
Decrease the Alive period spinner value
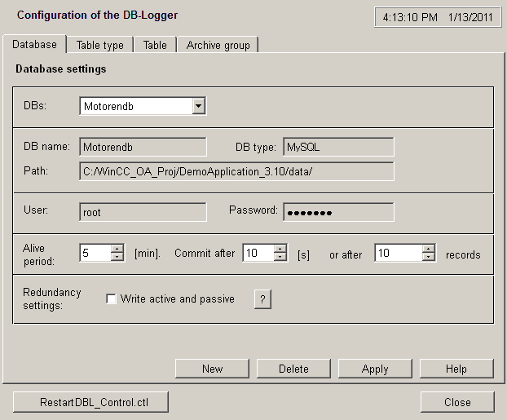tap(117, 258)
